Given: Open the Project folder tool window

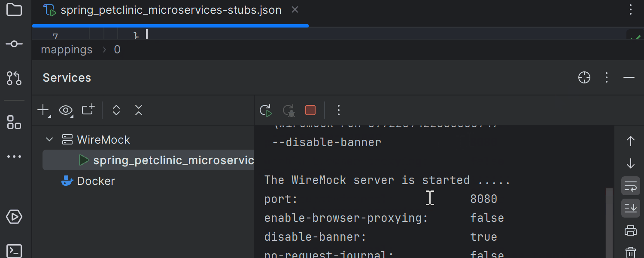Looking at the screenshot, I should click(x=14, y=9).
